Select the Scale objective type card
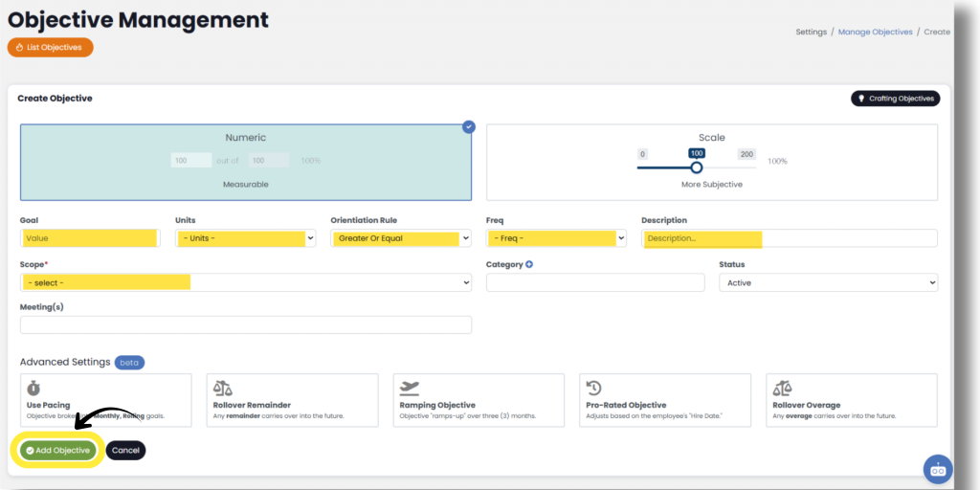The image size is (980, 490). 711,162
